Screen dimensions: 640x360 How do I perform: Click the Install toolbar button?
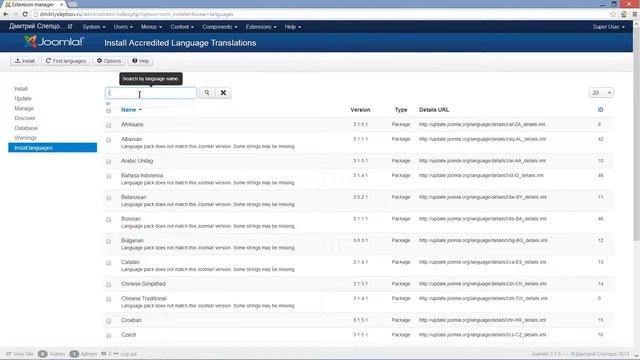click(24, 61)
